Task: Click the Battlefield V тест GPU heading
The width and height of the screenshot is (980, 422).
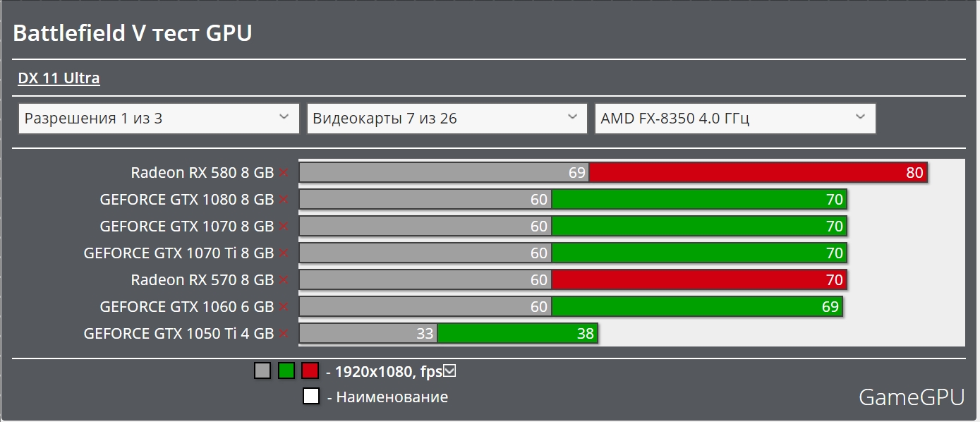Action: tap(133, 33)
